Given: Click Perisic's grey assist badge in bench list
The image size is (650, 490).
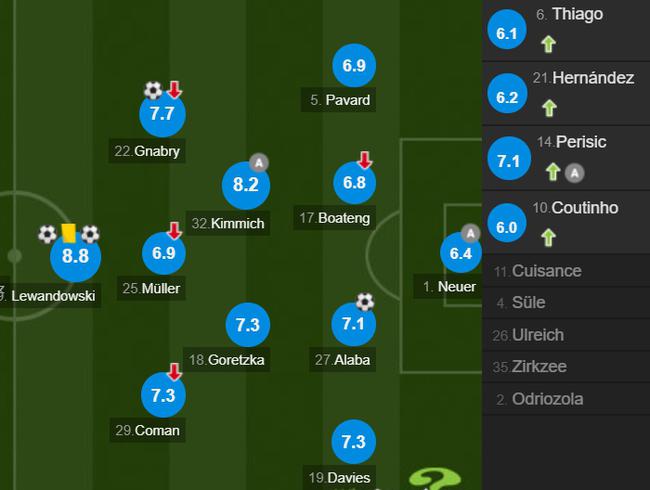Looking at the screenshot, I should tap(575, 173).
